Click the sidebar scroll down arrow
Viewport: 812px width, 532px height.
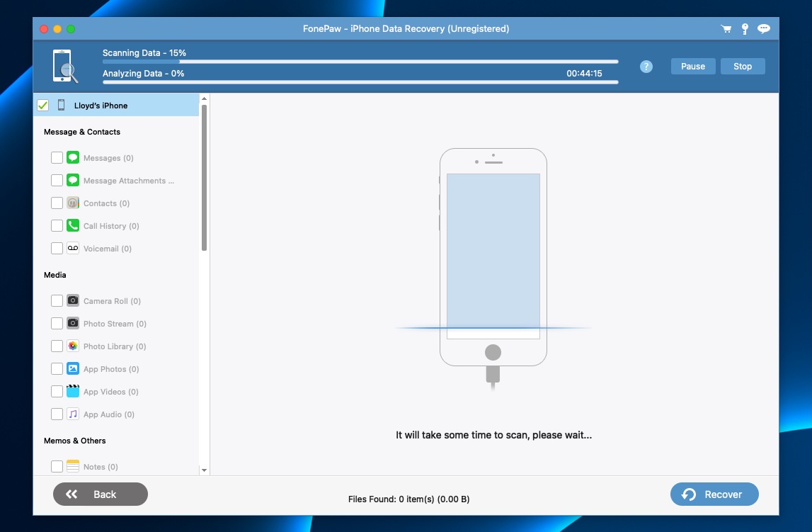click(x=204, y=470)
